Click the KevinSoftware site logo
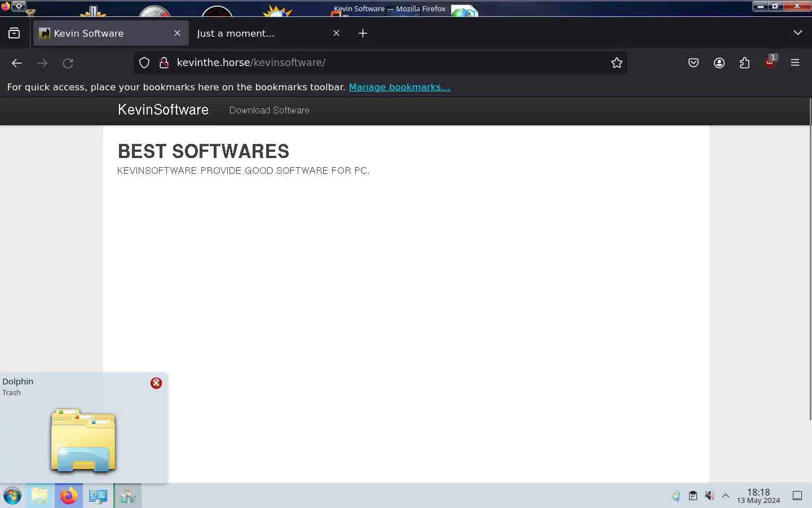The height and width of the screenshot is (508, 812). point(163,110)
